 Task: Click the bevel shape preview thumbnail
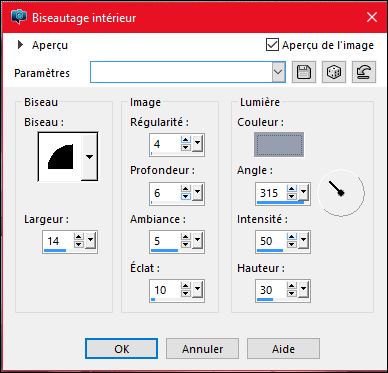tap(60, 157)
